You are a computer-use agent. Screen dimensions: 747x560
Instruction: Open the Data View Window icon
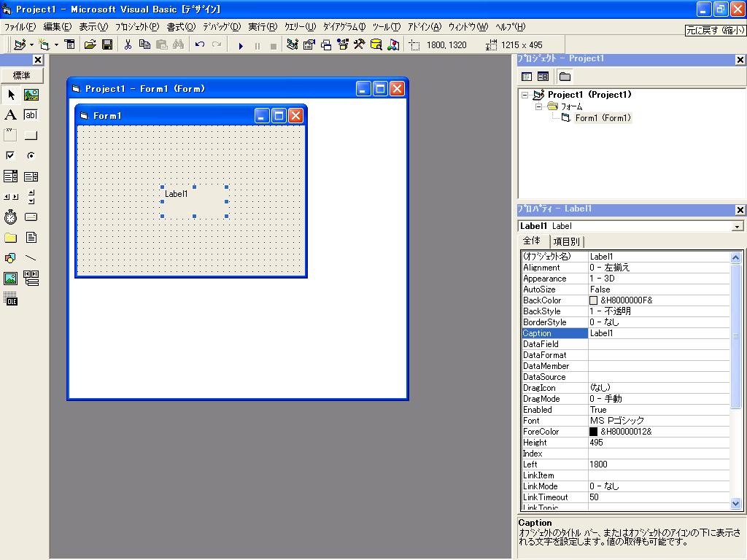[376, 44]
